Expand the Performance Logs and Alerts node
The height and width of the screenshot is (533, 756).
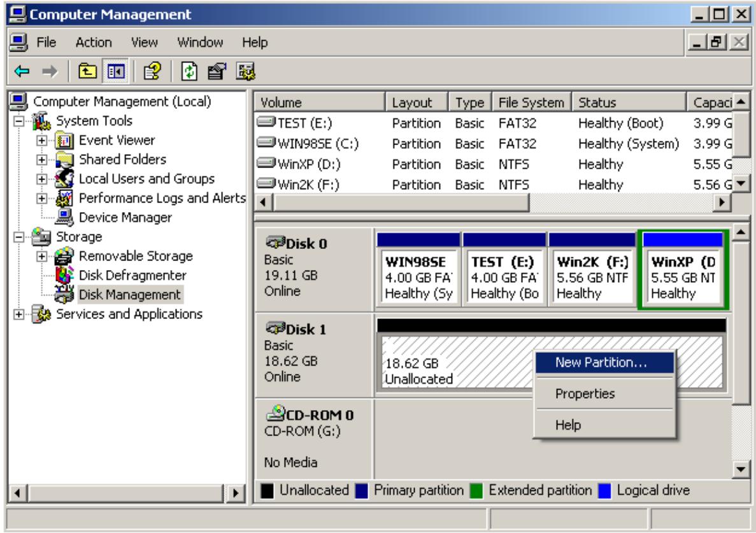(41, 198)
